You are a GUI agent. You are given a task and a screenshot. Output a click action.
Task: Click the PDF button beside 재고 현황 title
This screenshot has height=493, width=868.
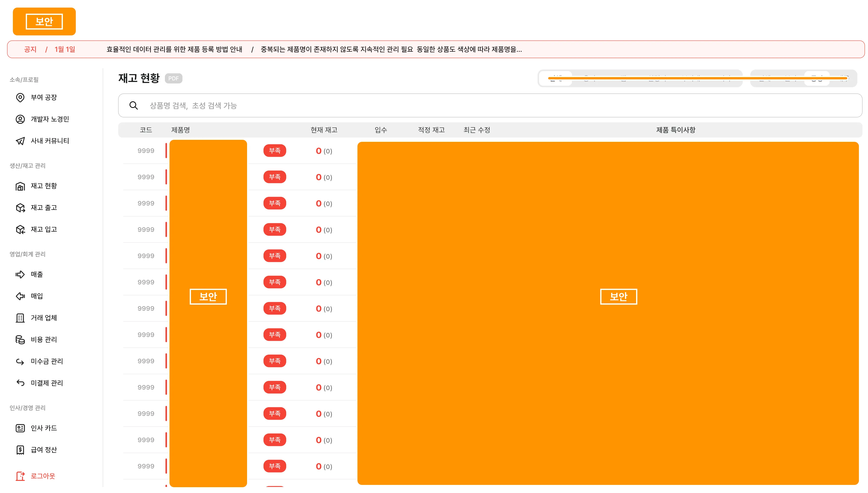pyautogui.click(x=174, y=78)
